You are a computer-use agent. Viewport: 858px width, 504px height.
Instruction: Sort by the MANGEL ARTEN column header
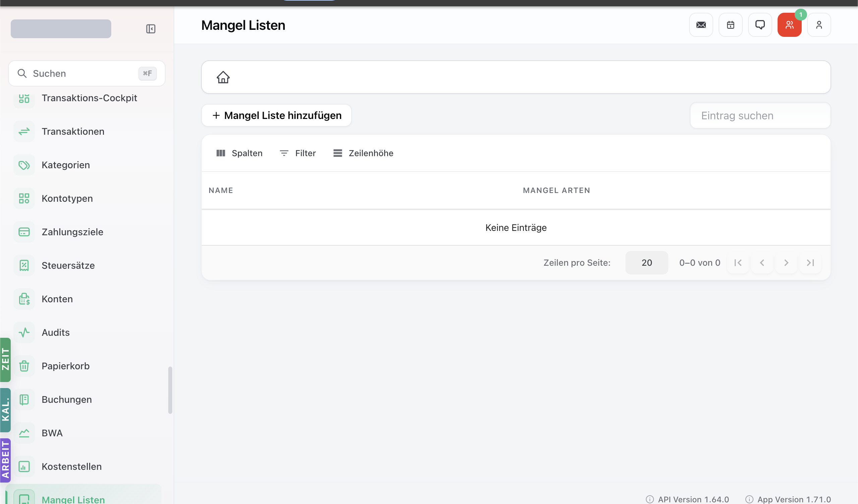point(556,190)
